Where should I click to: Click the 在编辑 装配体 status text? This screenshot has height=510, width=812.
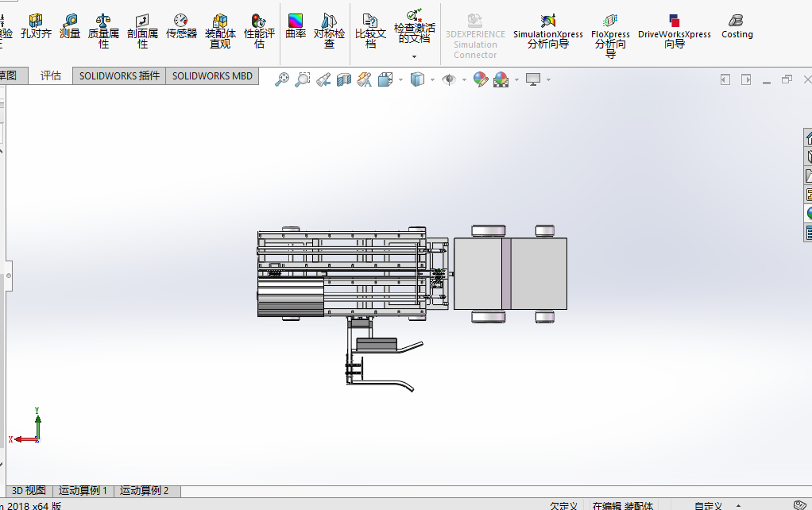click(622, 506)
